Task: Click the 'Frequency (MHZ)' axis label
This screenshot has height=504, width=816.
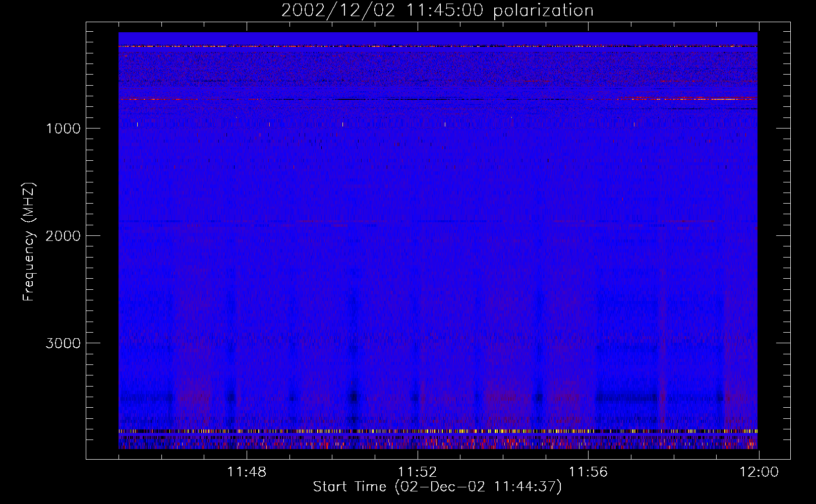Action: pos(29,242)
